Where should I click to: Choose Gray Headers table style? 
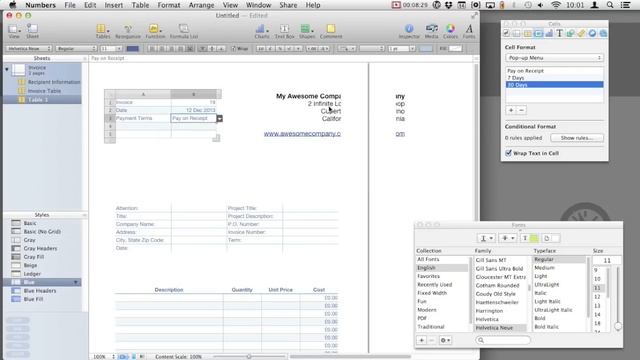coord(40,249)
